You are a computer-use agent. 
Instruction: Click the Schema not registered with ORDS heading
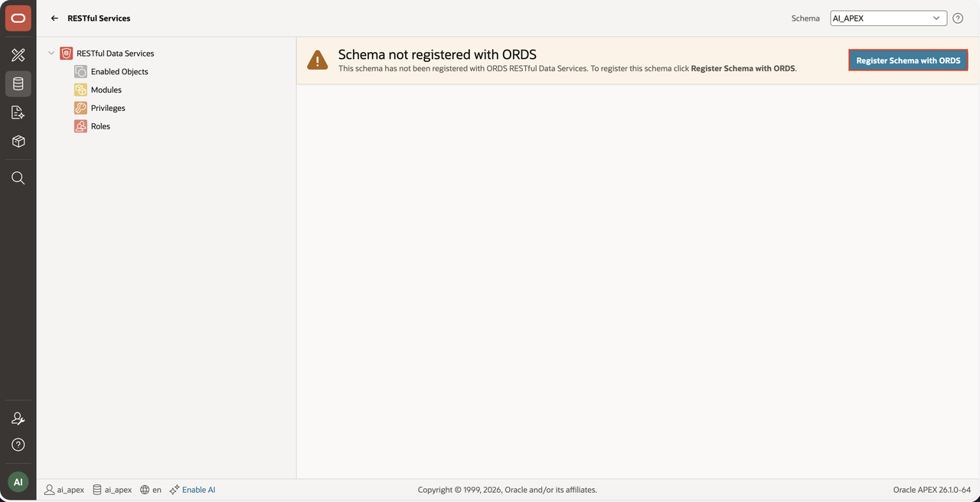(x=437, y=54)
